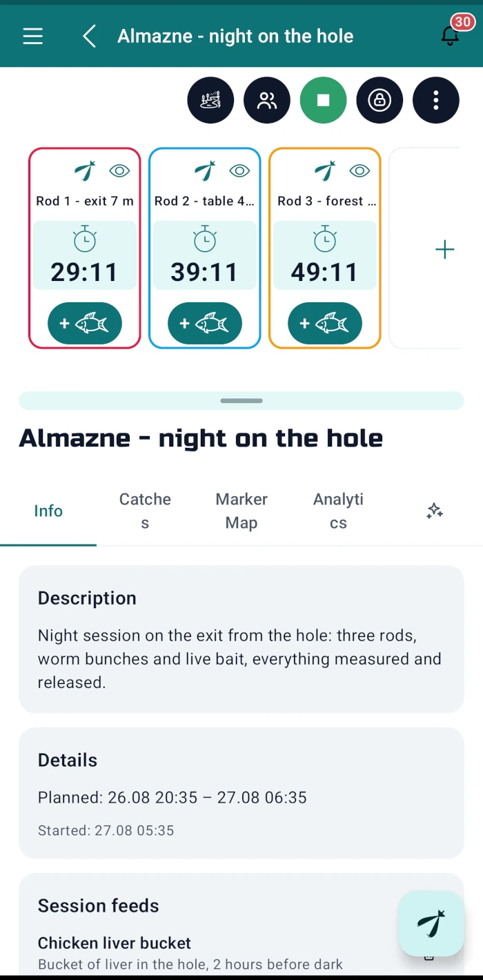The height and width of the screenshot is (980, 483).
Task: Add a new rod with plus card
Action: [x=444, y=249]
